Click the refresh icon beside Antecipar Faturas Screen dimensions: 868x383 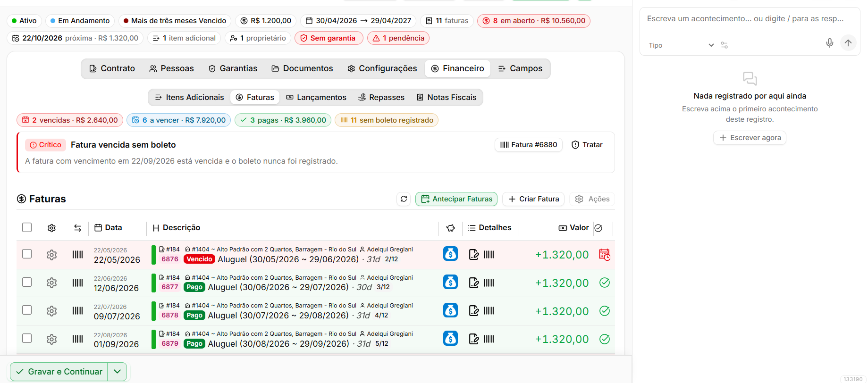click(x=404, y=199)
